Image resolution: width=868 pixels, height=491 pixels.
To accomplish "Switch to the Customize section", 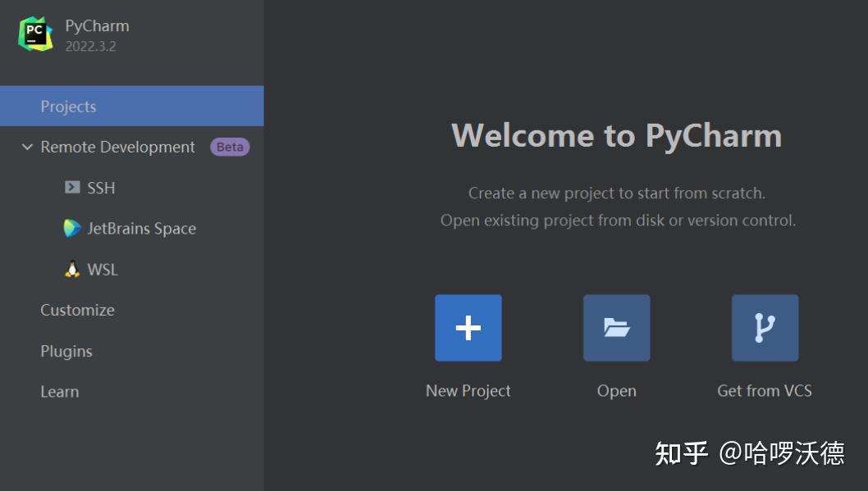I will [77, 310].
